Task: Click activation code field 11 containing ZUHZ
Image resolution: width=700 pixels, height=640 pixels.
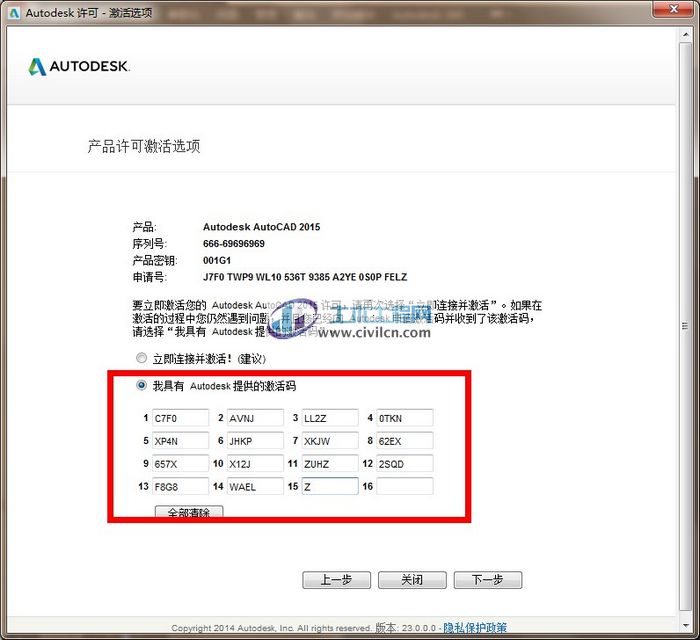Action: (x=330, y=464)
